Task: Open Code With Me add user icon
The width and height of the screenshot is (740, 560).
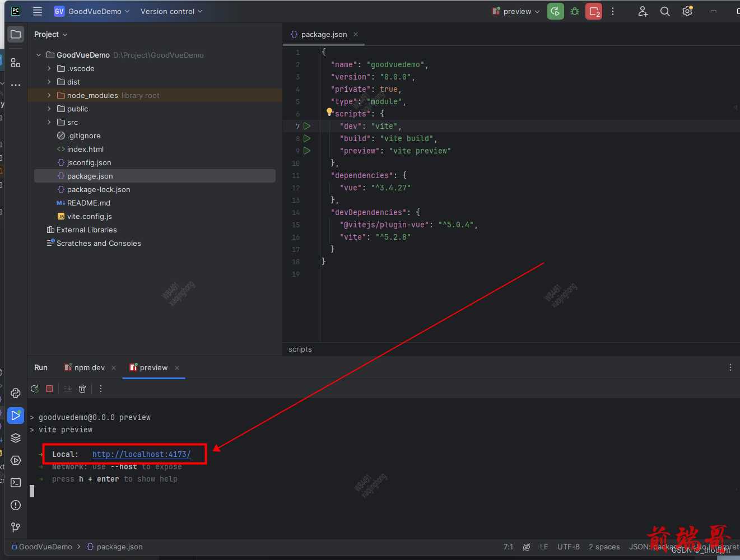Action: 643,11
